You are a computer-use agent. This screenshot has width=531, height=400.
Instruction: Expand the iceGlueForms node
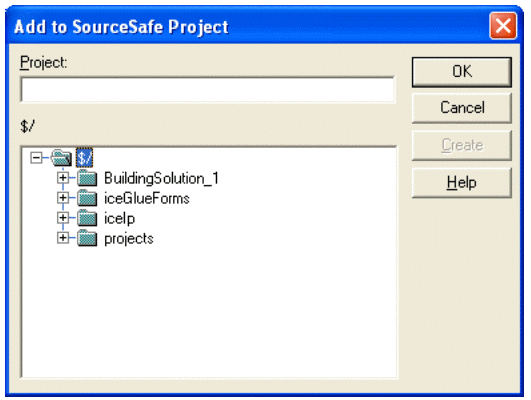tap(63, 198)
